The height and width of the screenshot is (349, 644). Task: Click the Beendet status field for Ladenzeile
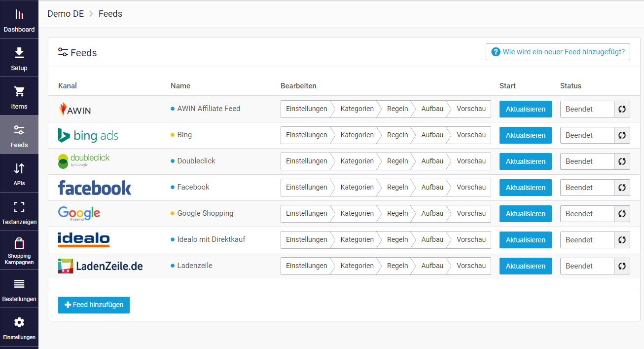[x=587, y=266]
